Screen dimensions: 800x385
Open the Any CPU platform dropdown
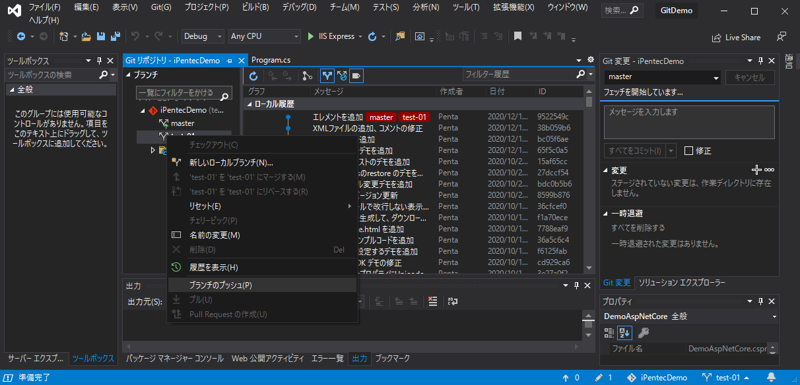click(264, 36)
